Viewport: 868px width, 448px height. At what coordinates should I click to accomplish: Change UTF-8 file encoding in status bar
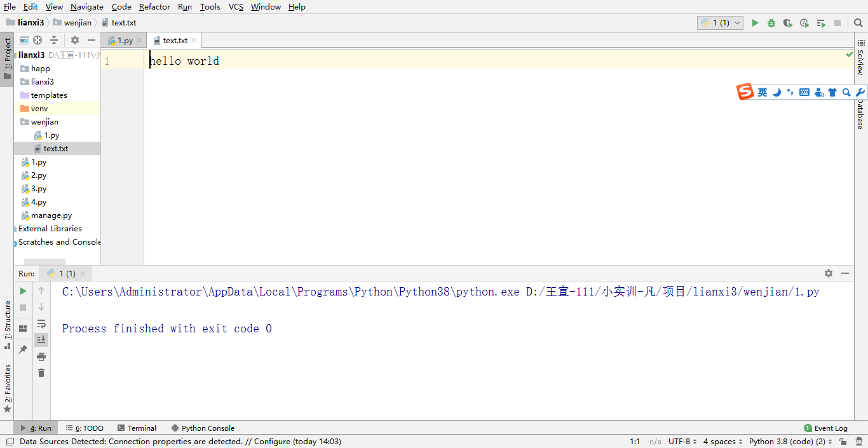(x=682, y=442)
